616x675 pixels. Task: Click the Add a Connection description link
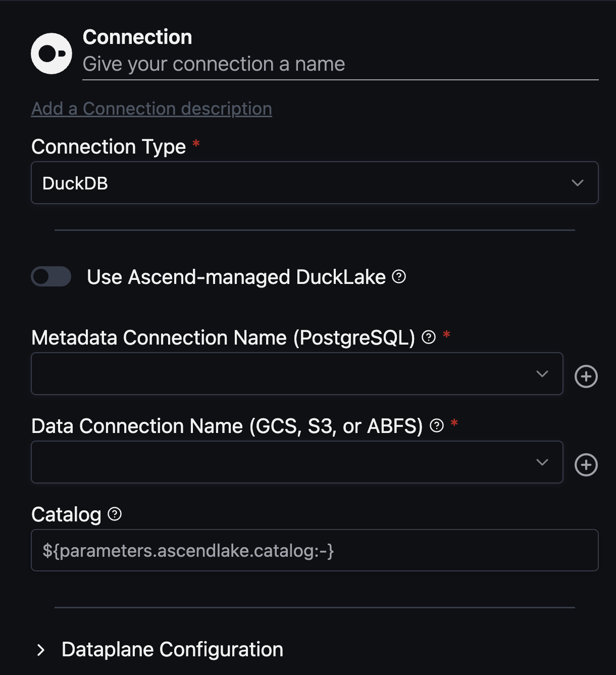click(151, 109)
